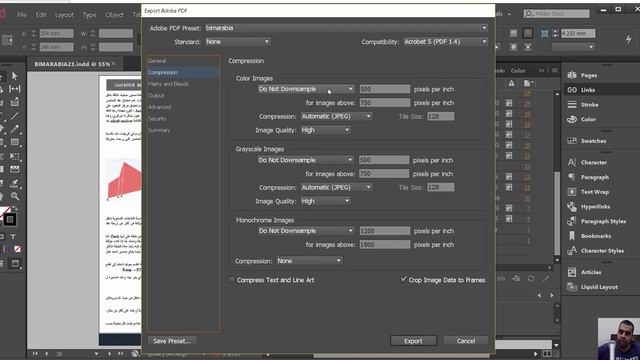Open the Edit menu in InDesign

click(x=41, y=15)
